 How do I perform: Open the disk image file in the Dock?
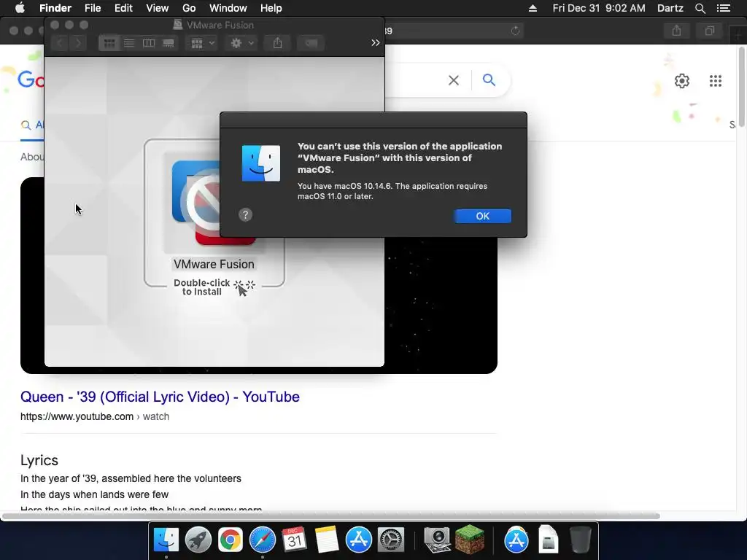pyautogui.click(x=549, y=540)
